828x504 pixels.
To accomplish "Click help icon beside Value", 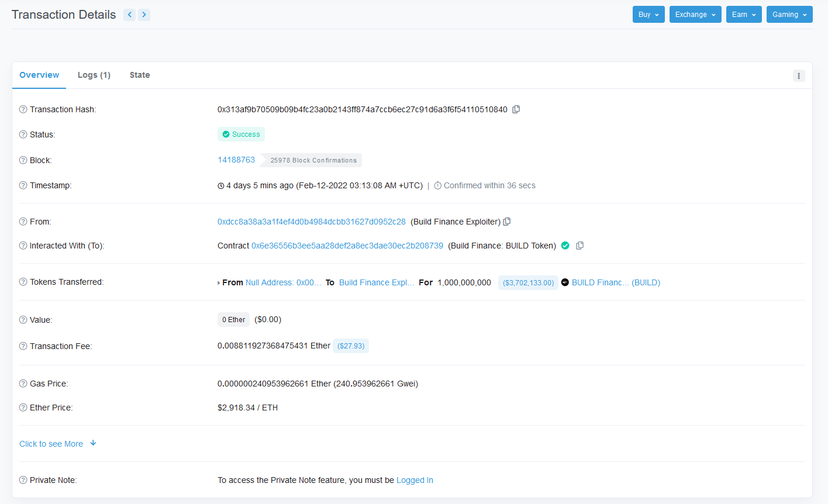I will click(23, 320).
